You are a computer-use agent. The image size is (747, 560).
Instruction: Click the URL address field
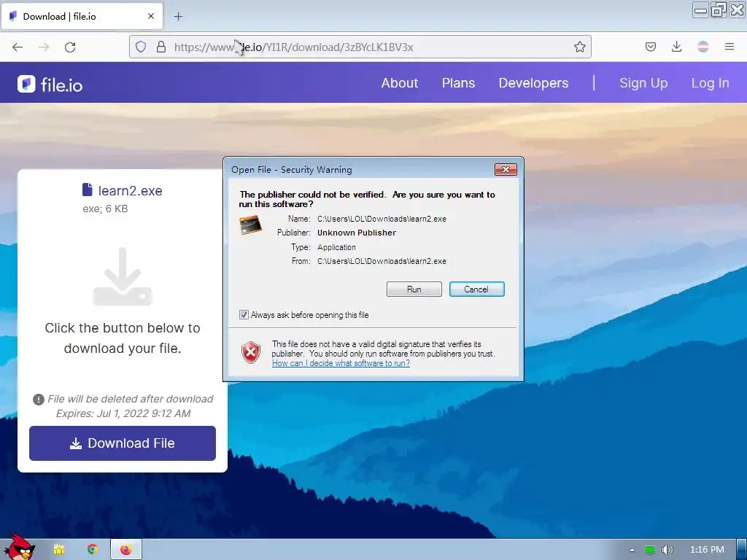click(360, 47)
